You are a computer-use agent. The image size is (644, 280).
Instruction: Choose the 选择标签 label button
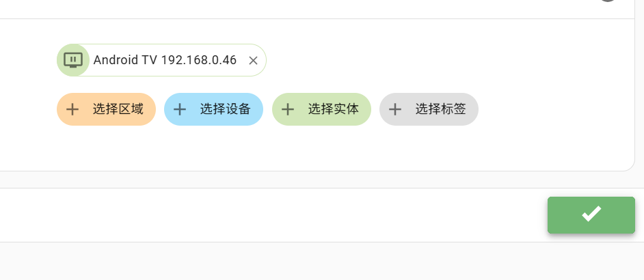pyautogui.click(x=429, y=109)
